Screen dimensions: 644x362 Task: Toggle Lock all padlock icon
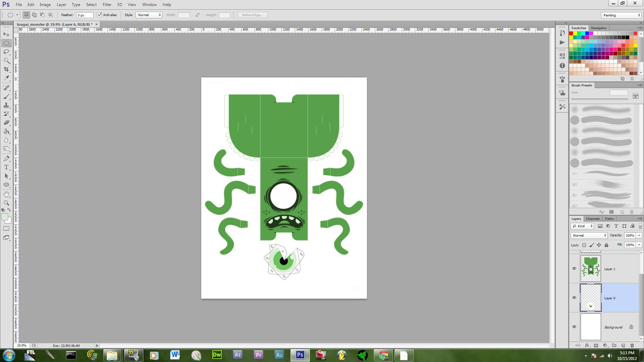point(606,245)
